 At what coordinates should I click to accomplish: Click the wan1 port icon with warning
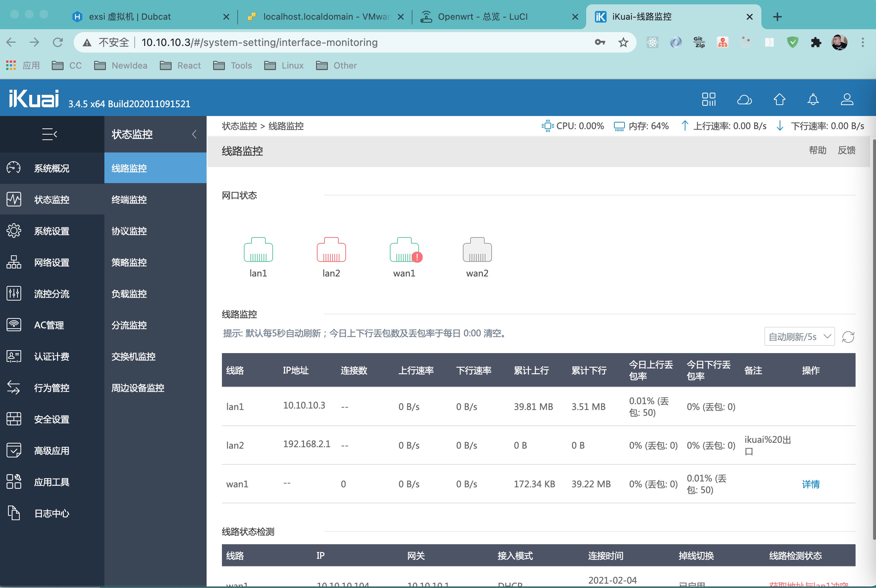click(x=405, y=249)
